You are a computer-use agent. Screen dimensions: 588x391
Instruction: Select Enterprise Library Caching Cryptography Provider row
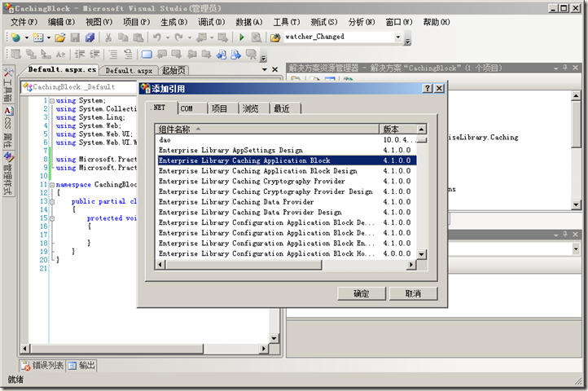[x=287, y=181]
